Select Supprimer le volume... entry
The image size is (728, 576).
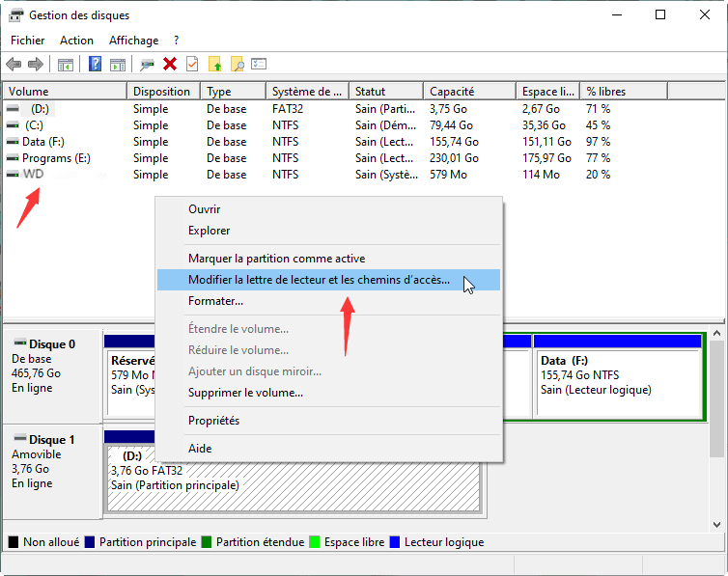[x=245, y=393]
